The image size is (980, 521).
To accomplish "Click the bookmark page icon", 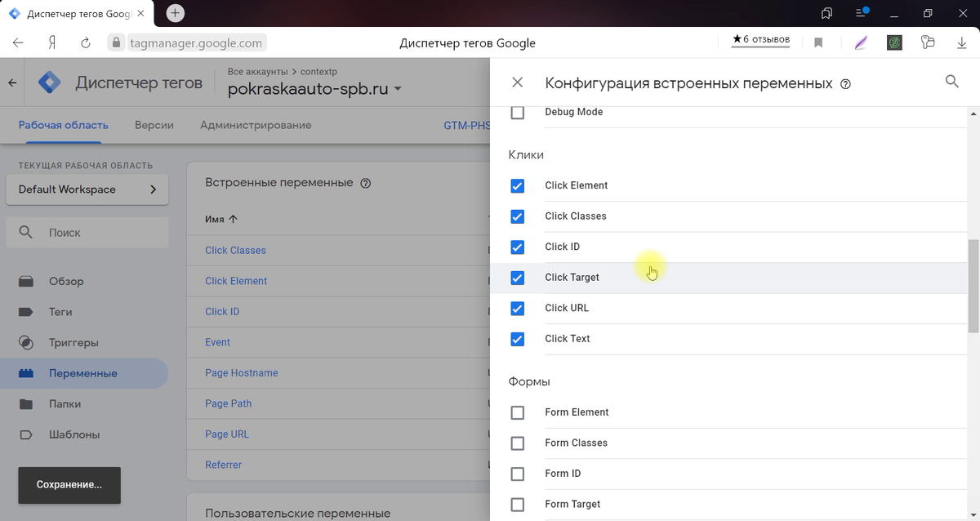I will point(818,42).
